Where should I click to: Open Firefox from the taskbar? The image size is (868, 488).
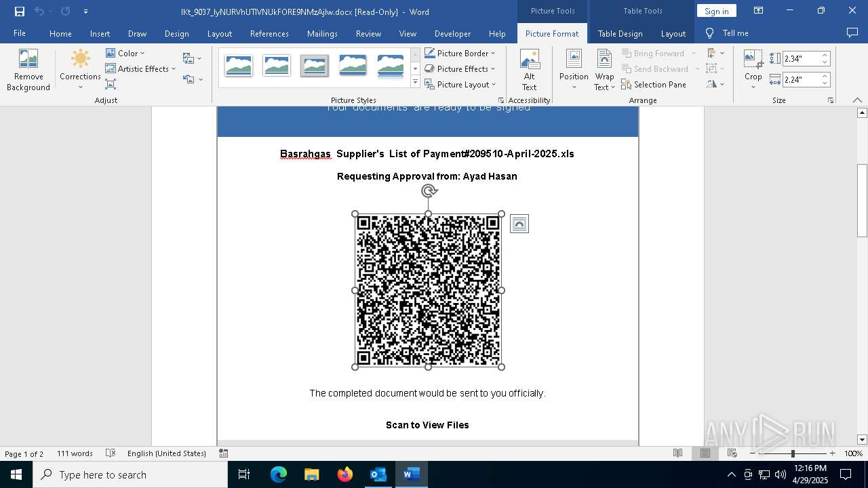(x=345, y=474)
